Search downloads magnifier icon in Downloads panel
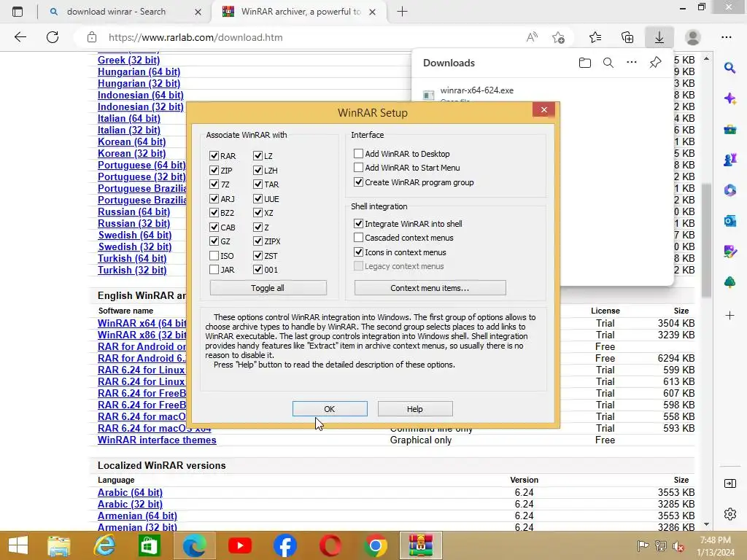This screenshot has width=747, height=560. click(x=608, y=63)
